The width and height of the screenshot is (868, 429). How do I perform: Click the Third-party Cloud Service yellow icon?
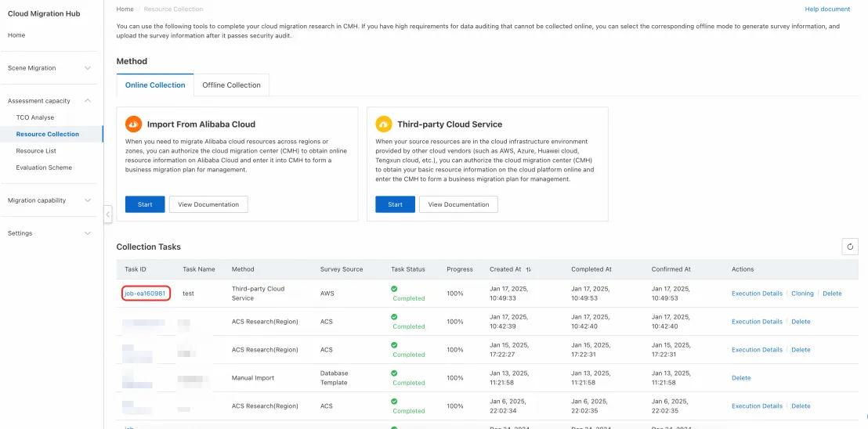point(384,124)
